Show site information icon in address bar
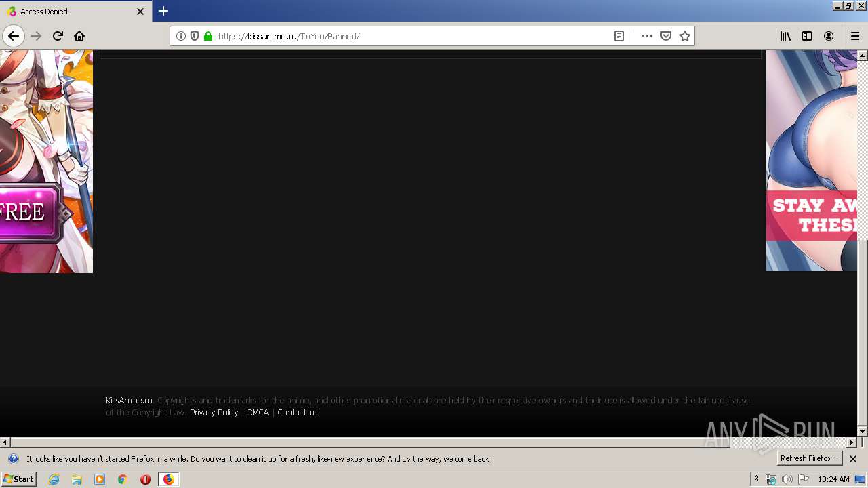 point(181,36)
